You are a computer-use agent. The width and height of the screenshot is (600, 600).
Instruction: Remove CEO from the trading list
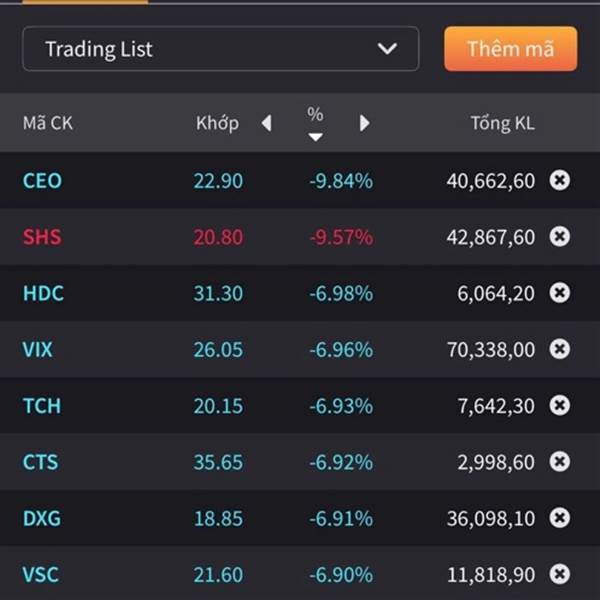tap(560, 180)
